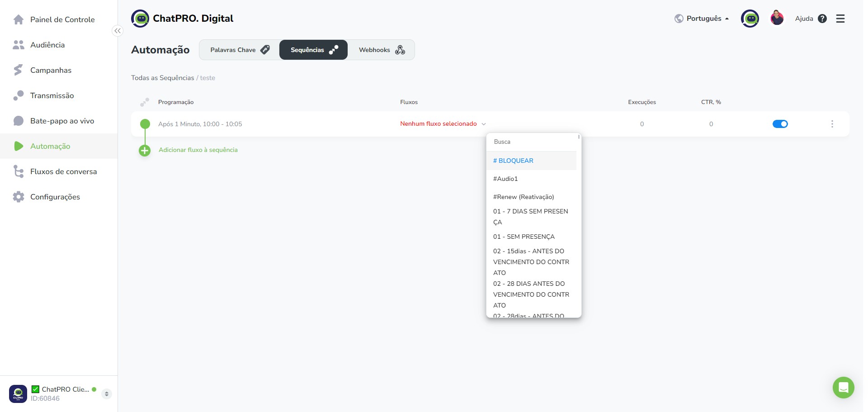The image size is (868, 412).
Task: Collapse the sidebar with double-chevron button
Action: click(x=118, y=31)
